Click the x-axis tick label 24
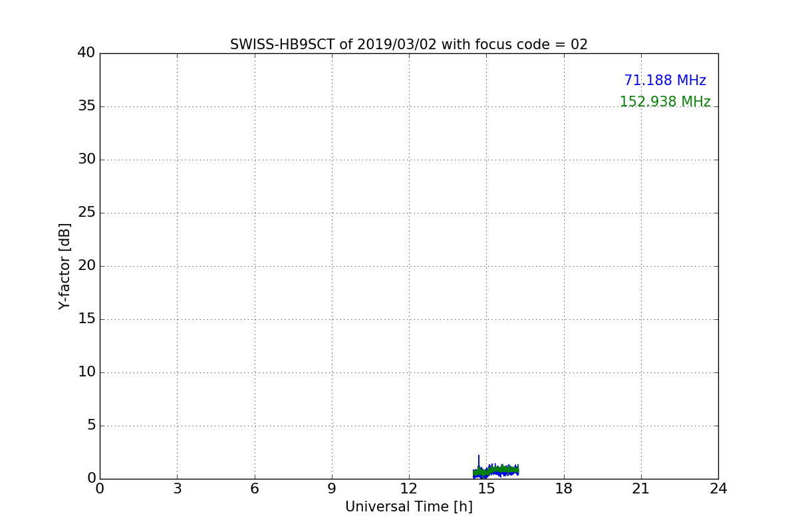The image size is (798, 532). [718, 489]
